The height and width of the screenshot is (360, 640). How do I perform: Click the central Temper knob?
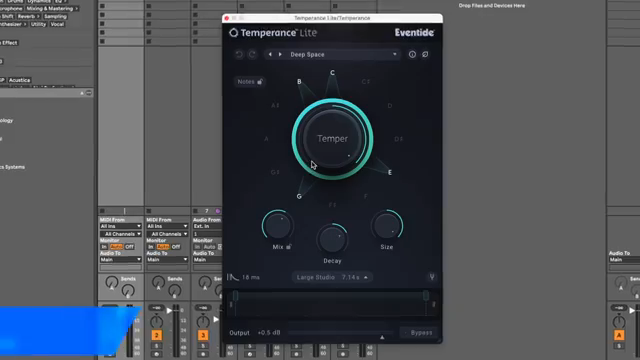pos(332,139)
